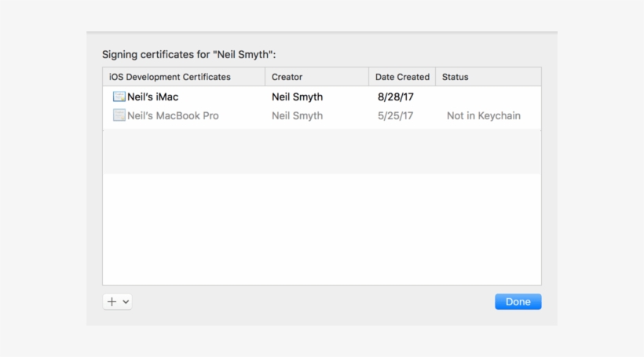Viewport: 644px width, 357px height.
Task: Sort by the Date Created column header
Action: pos(402,77)
